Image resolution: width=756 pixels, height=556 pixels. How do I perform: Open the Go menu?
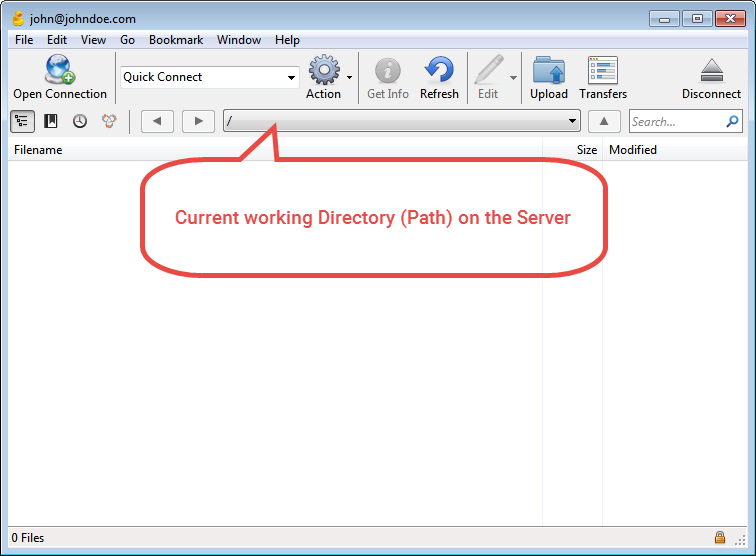(127, 40)
